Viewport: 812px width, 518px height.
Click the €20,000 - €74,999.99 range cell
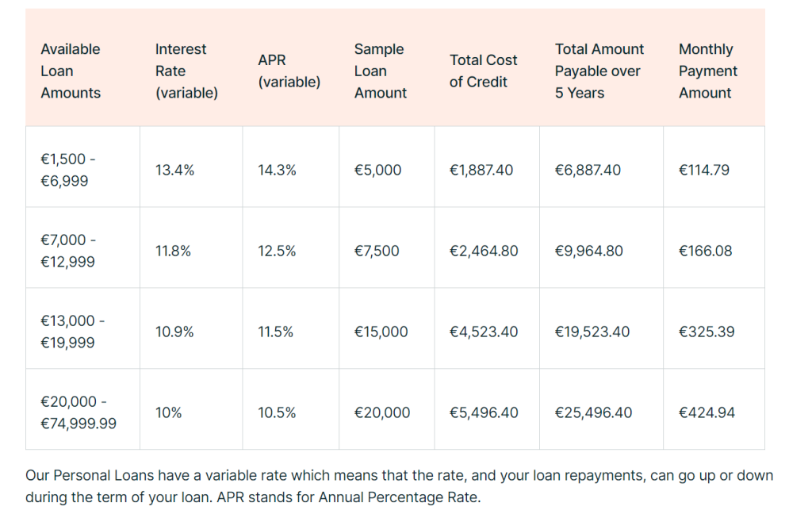(79, 412)
